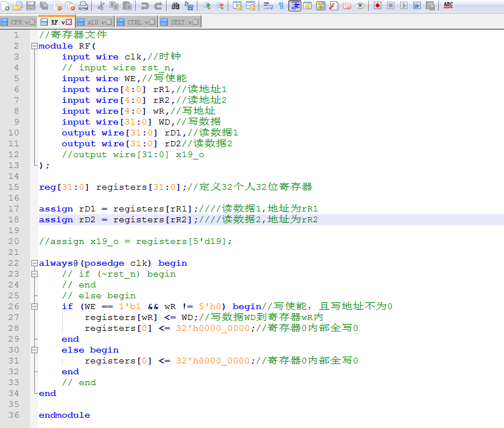Click on 'endmodule' keyword text

pyautogui.click(x=64, y=415)
